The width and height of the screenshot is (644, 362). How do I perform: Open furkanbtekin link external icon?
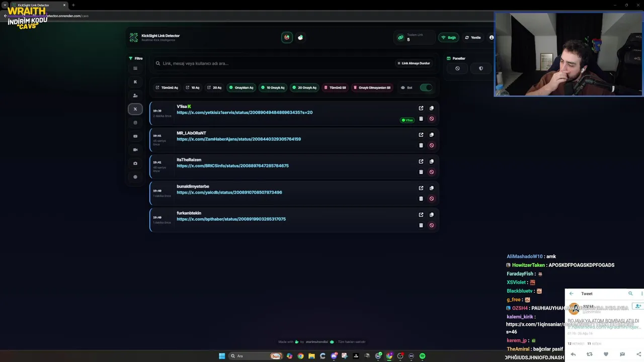[x=421, y=215]
